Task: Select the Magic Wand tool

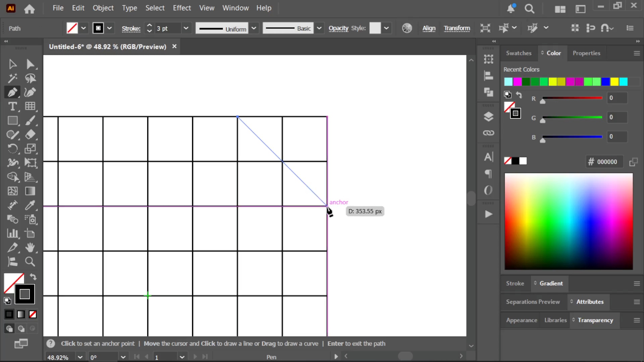Action: pyautogui.click(x=12, y=78)
